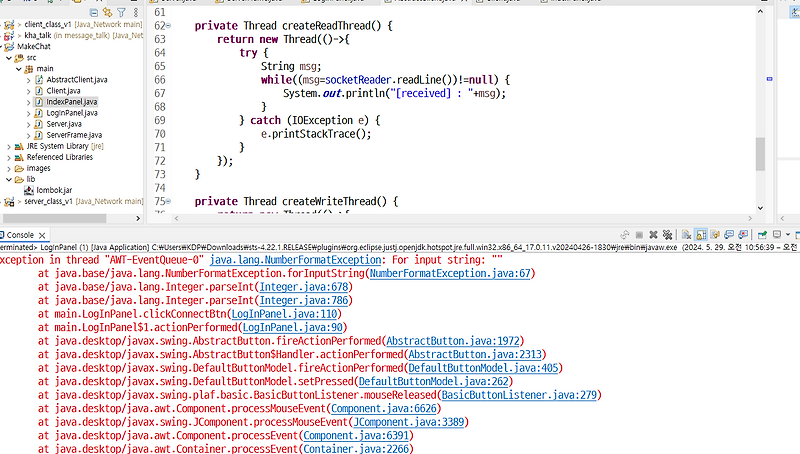Click src source folder icon
This screenshot has height=454, width=800.
click(x=19, y=58)
